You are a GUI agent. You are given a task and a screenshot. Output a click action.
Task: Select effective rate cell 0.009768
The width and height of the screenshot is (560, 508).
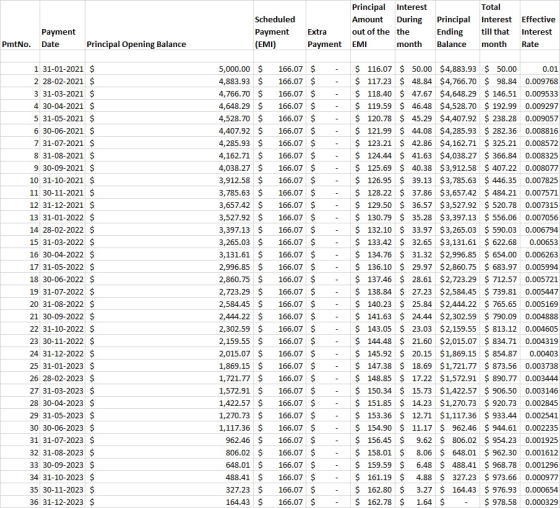coord(540,81)
